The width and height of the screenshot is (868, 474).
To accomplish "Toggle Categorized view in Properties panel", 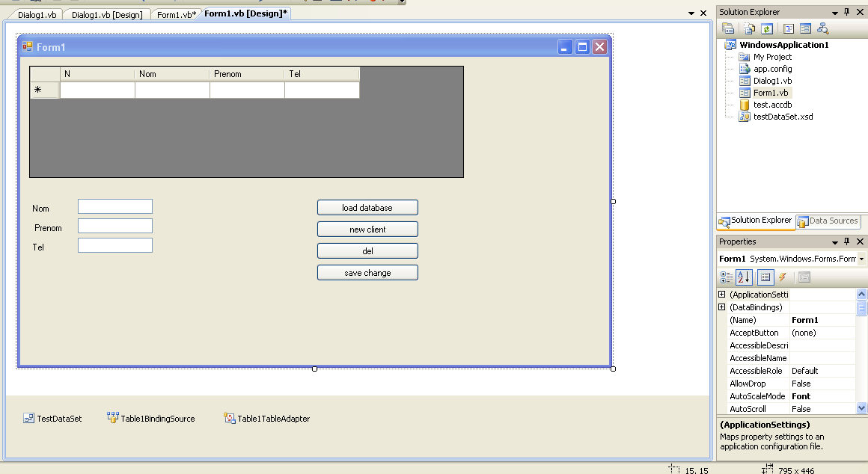I will click(726, 277).
